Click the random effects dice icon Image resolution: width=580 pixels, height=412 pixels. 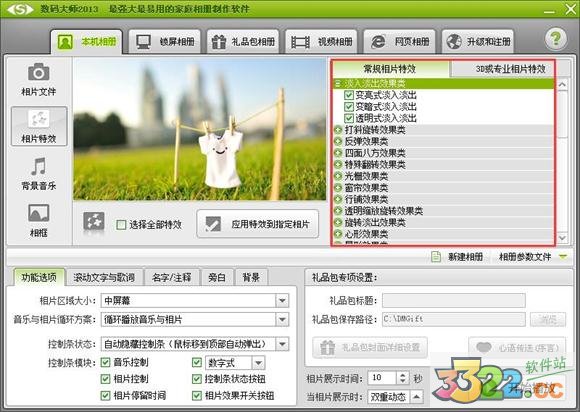94,222
